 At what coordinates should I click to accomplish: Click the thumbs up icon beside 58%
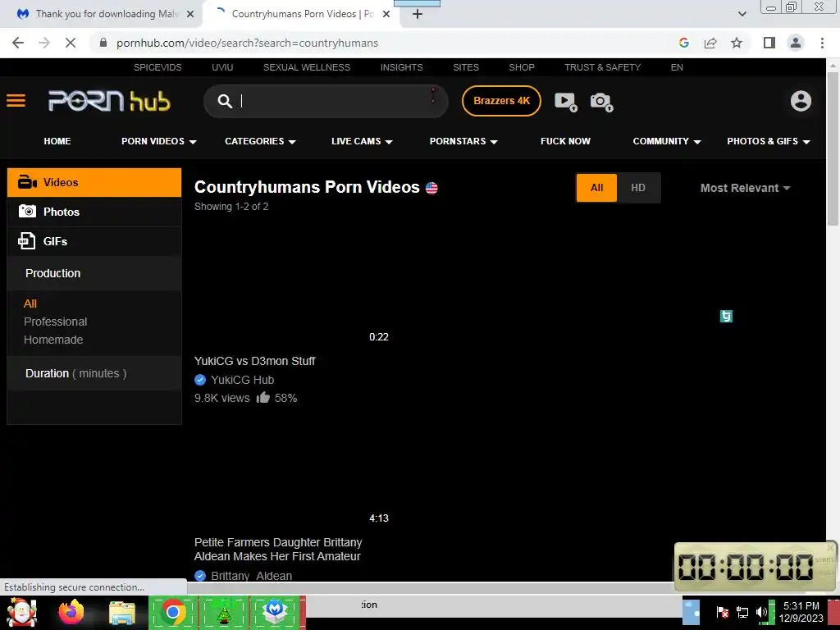click(262, 398)
